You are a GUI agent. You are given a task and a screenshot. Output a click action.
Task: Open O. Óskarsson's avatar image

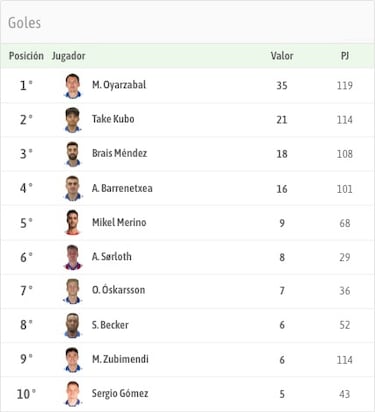tap(73, 291)
